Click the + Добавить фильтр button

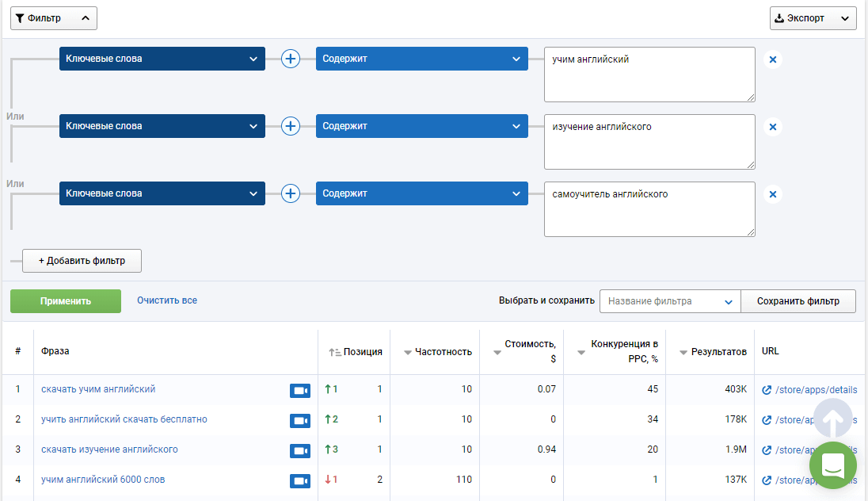(x=82, y=261)
